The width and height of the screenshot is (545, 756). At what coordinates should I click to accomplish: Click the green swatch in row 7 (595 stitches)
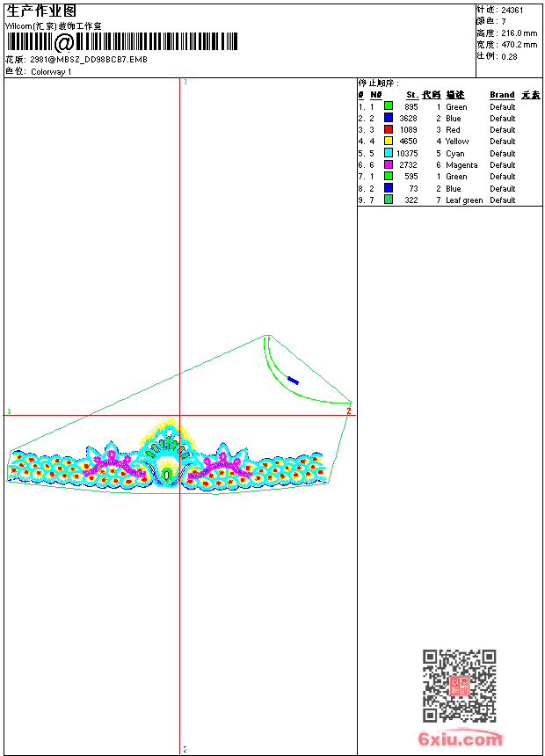pyautogui.click(x=389, y=176)
